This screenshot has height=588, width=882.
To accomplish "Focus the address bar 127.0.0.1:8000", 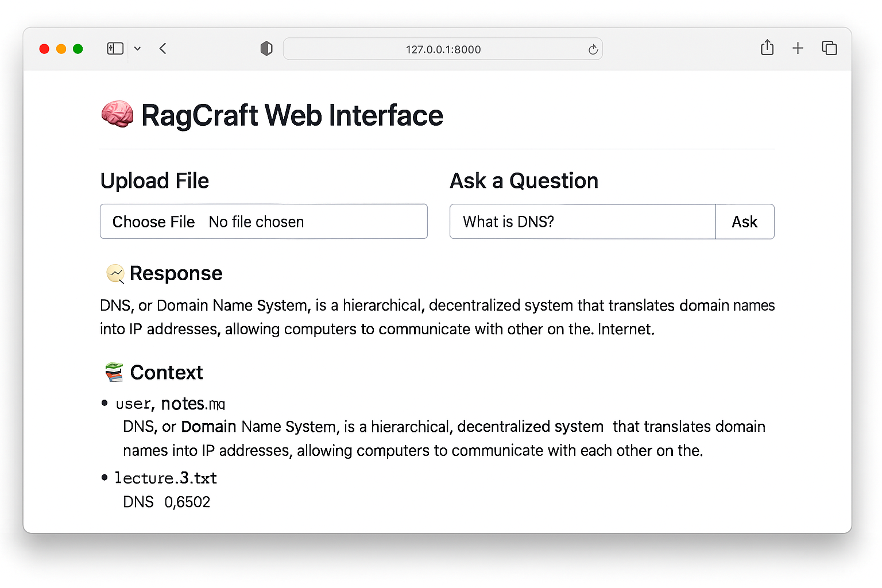I will coord(443,49).
